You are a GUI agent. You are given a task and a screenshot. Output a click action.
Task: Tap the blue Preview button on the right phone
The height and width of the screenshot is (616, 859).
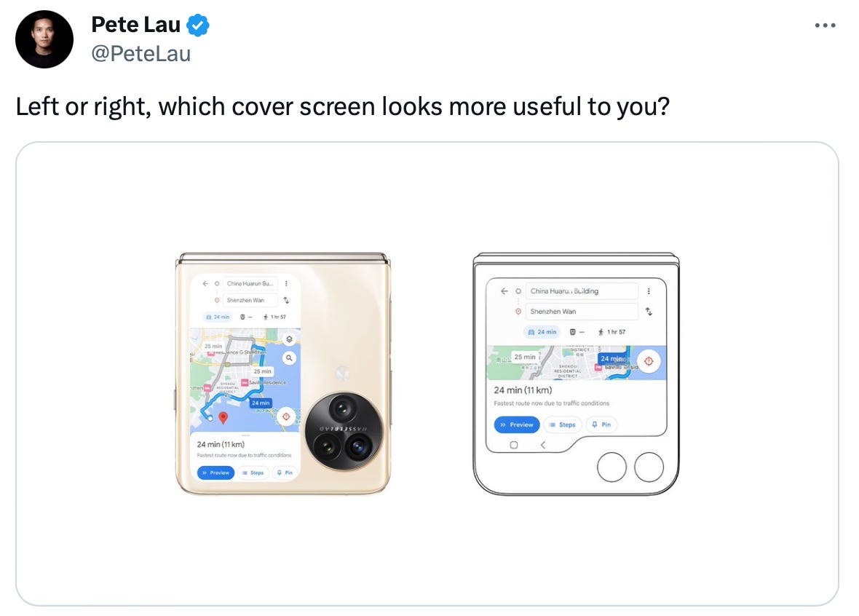(517, 425)
